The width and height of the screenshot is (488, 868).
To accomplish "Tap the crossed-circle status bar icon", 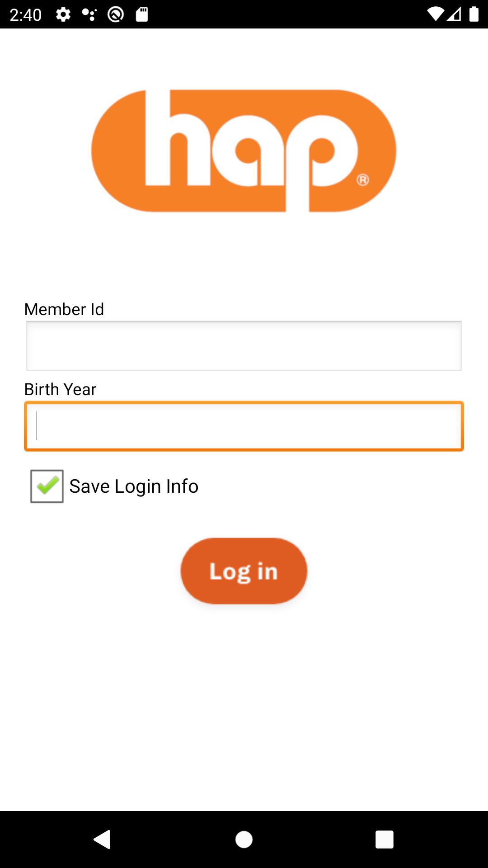I will tap(116, 14).
